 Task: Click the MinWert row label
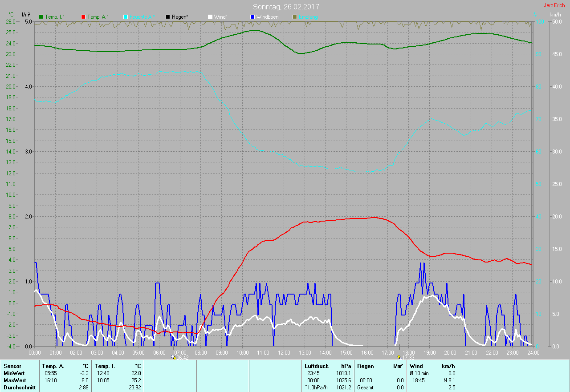pyautogui.click(x=14, y=373)
